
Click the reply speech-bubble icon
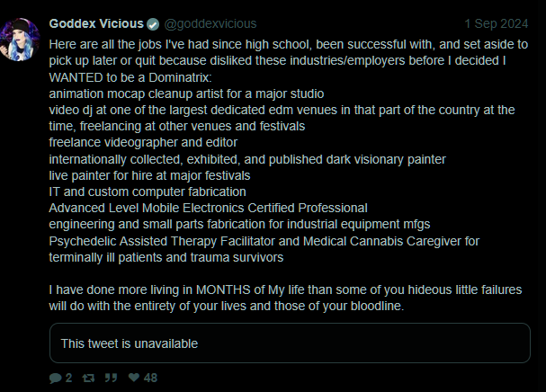pos(56,378)
